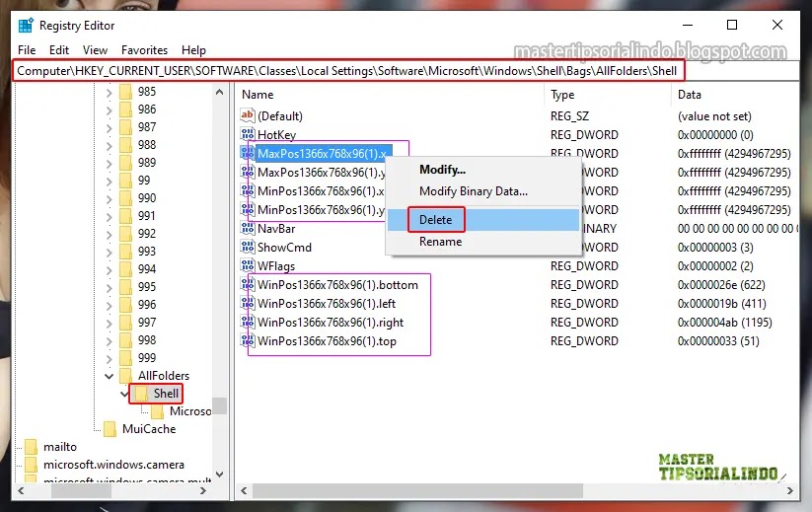The image size is (812, 512).
Task: Click the Shell key folder icon
Action: tap(141, 394)
